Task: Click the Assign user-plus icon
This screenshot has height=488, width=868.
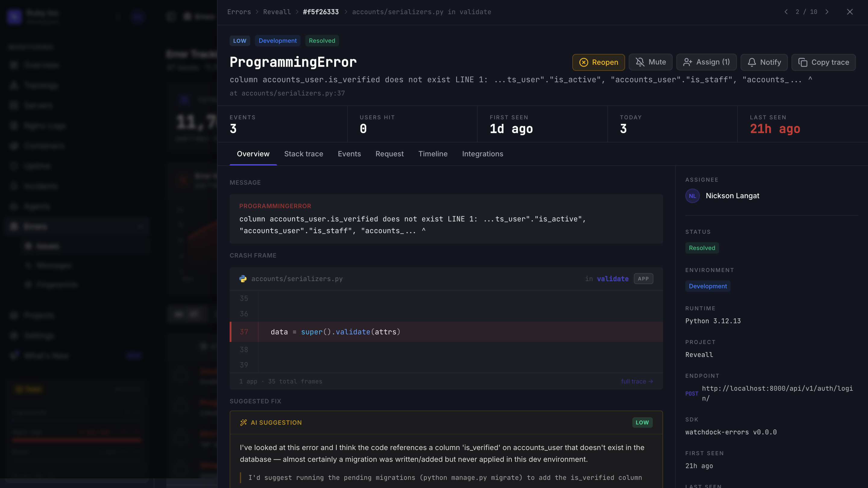Action: (x=687, y=62)
